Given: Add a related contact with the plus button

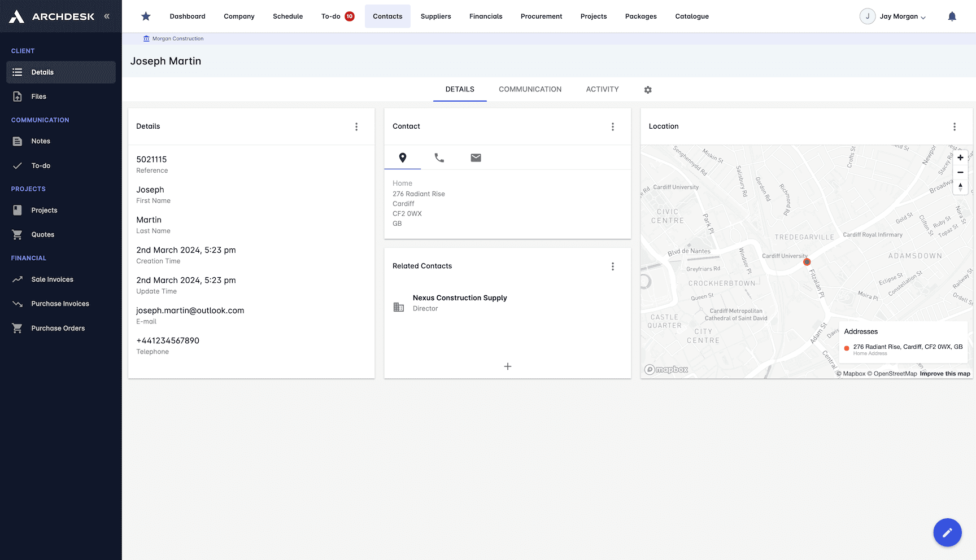Looking at the screenshot, I should click(x=507, y=366).
